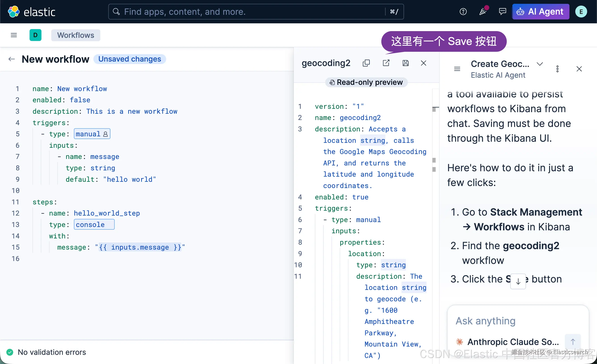Send the chat message with up arrow
The height and width of the screenshot is (364, 597).
point(573,342)
